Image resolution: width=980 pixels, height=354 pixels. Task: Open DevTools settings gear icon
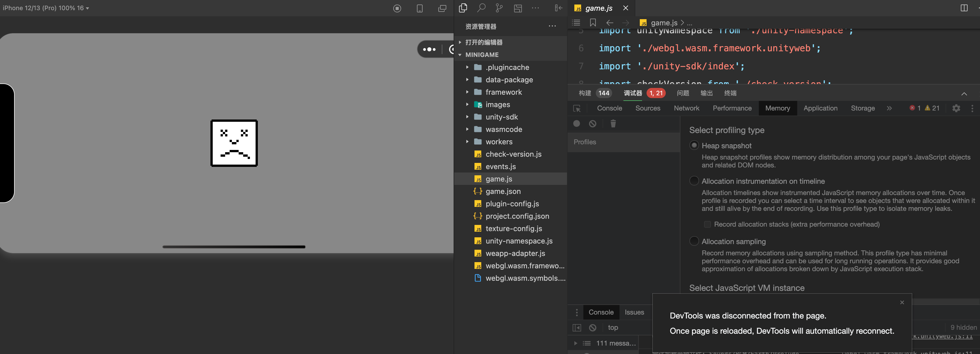956,108
